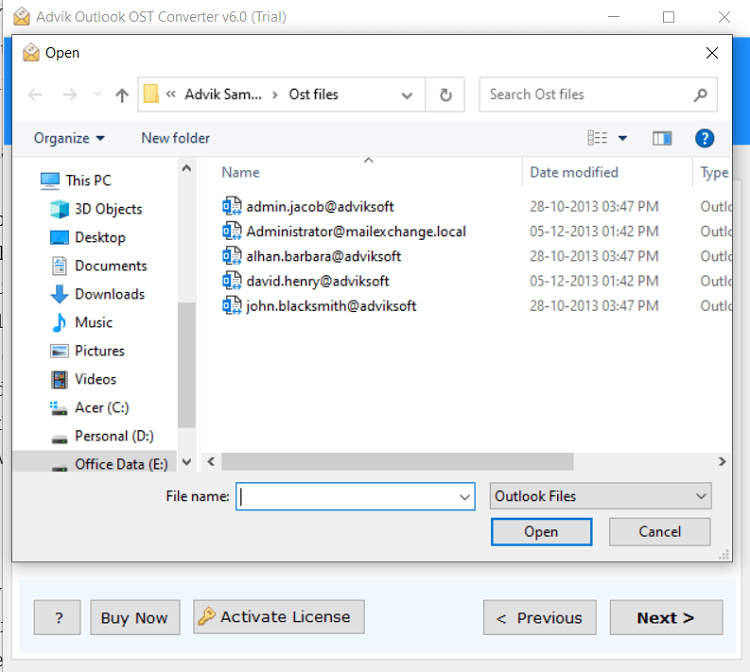Click Buy Now in Advik window

(135, 617)
